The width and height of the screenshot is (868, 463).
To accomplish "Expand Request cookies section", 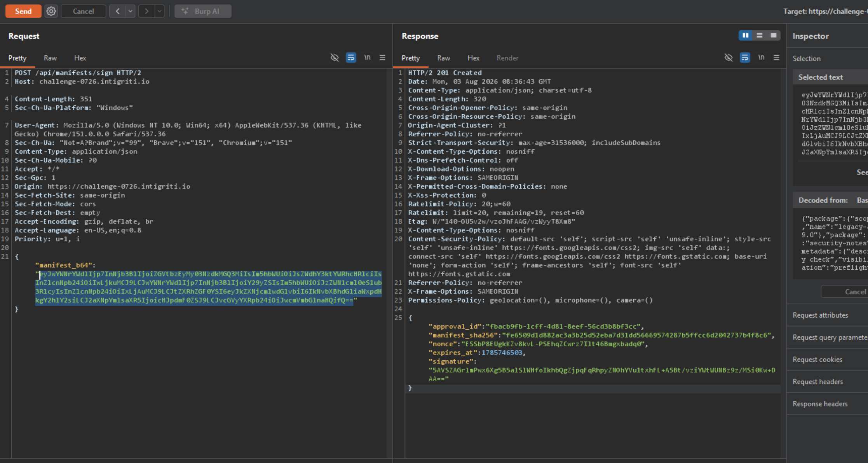I will pyautogui.click(x=828, y=360).
